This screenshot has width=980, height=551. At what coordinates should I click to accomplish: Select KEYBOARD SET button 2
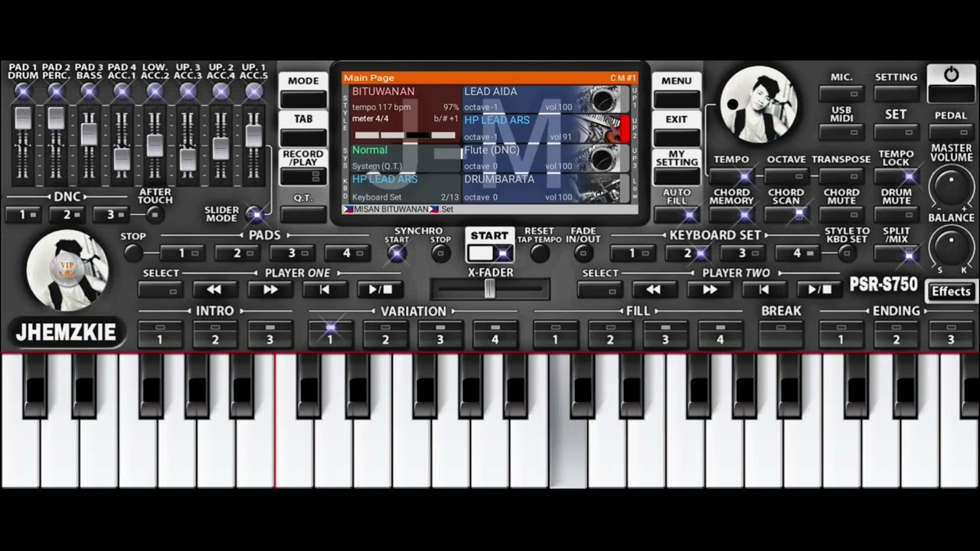688,253
